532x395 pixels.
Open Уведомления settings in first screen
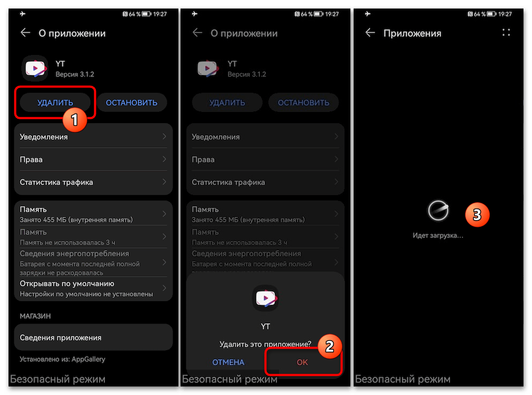(x=93, y=136)
